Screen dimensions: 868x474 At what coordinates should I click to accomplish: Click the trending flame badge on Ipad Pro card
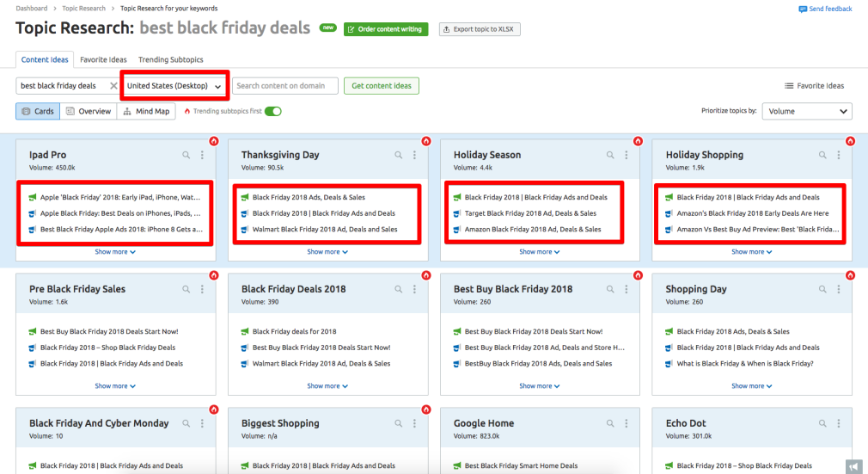213,140
